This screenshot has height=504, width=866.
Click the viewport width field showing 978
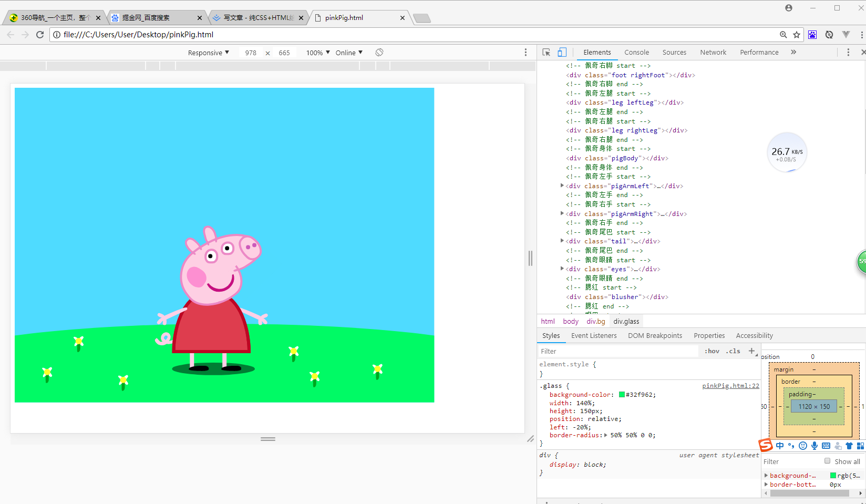pyautogui.click(x=251, y=53)
